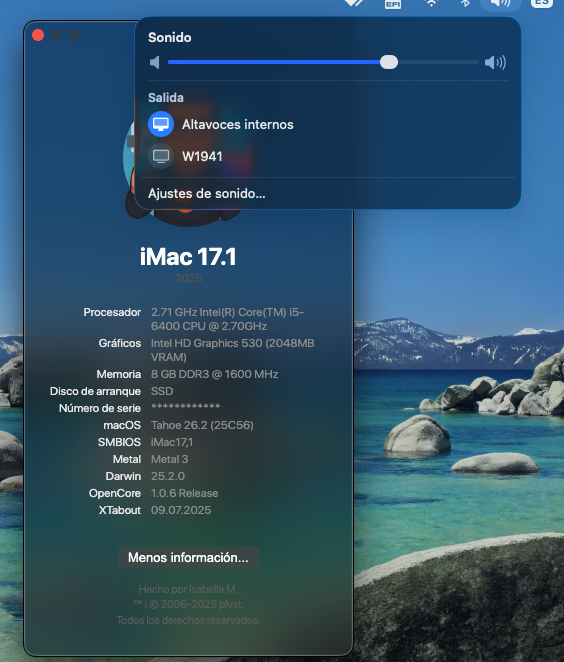
Task: Click the macOS label
Action: coord(122,425)
